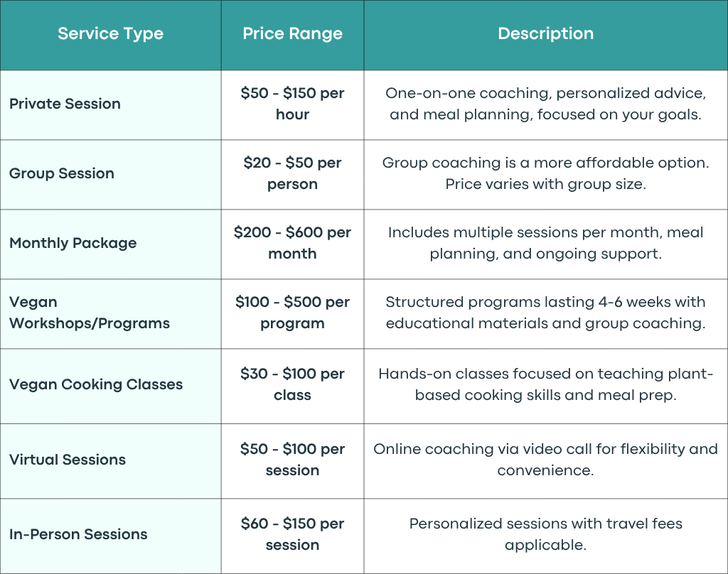Select the Private Session row label

[x=65, y=104]
